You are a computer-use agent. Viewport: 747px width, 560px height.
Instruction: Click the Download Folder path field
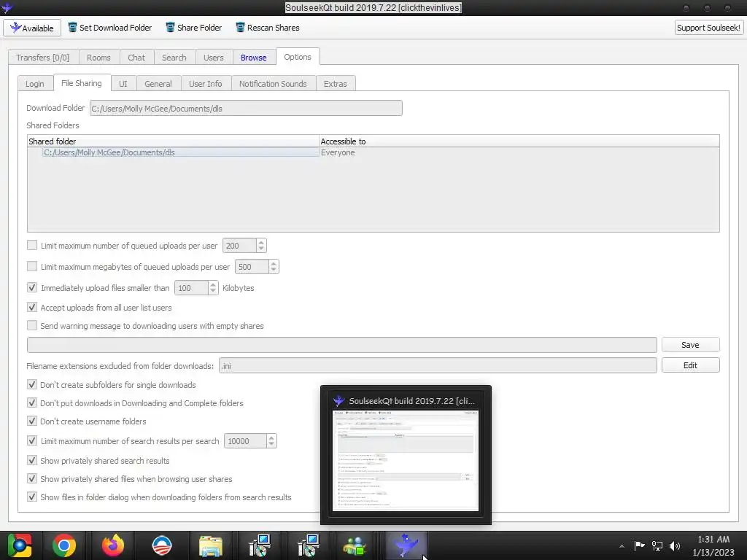[246, 108]
